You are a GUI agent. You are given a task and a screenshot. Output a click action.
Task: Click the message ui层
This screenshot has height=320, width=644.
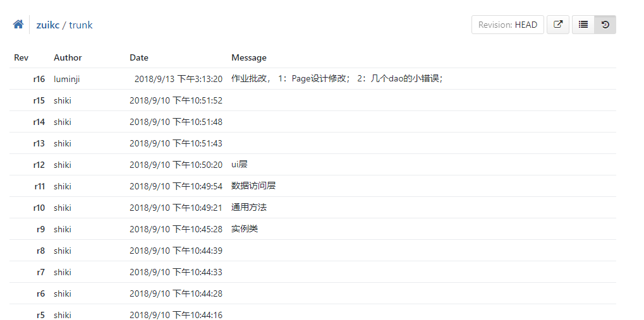(240, 165)
